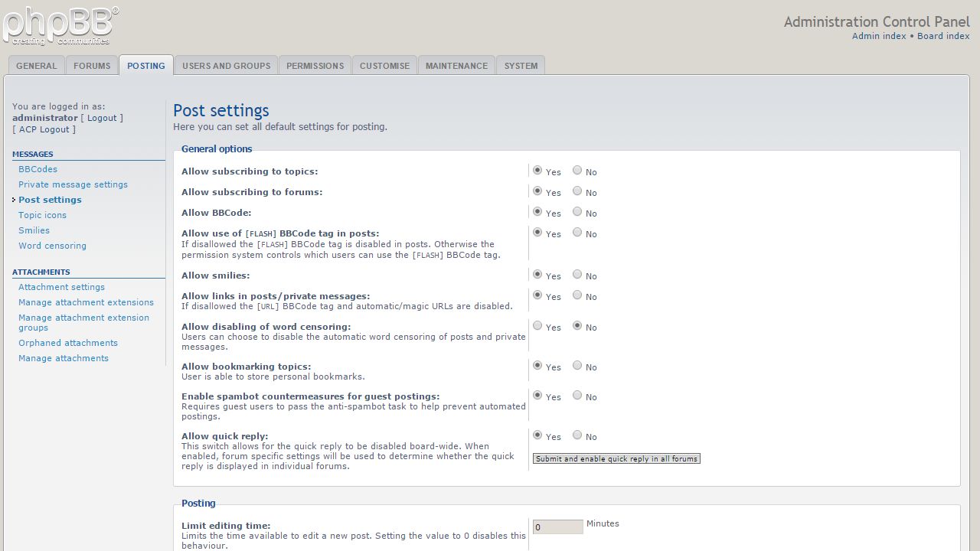This screenshot has height=551, width=980.
Task: Select Yes for links in posts/private messages
Action: click(537, 295)
